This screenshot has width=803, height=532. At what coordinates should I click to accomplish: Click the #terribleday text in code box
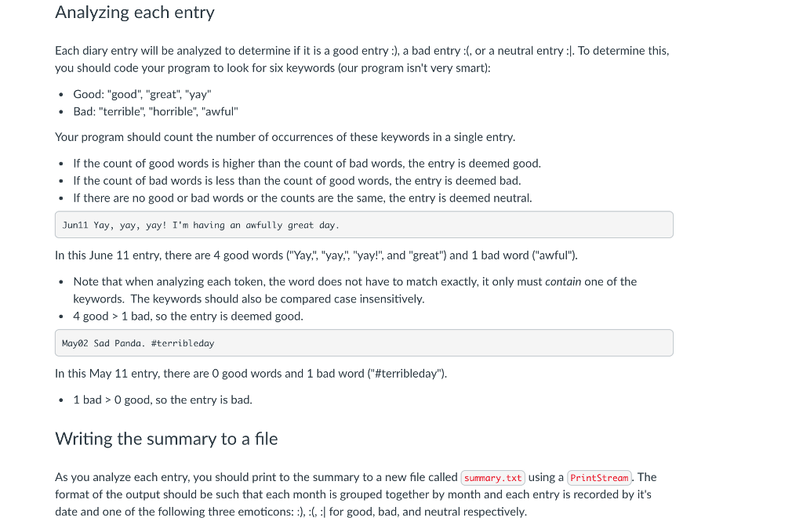[182, 343]
